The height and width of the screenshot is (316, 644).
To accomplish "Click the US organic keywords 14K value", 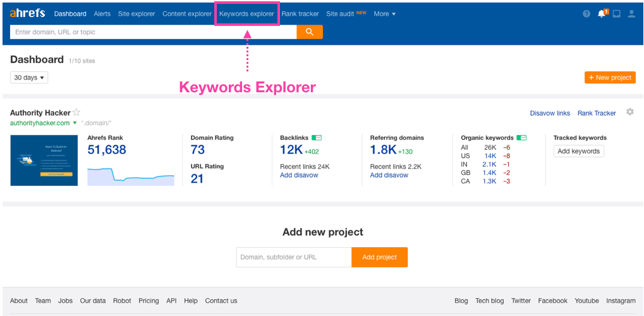I will click(x=490, y=155).
